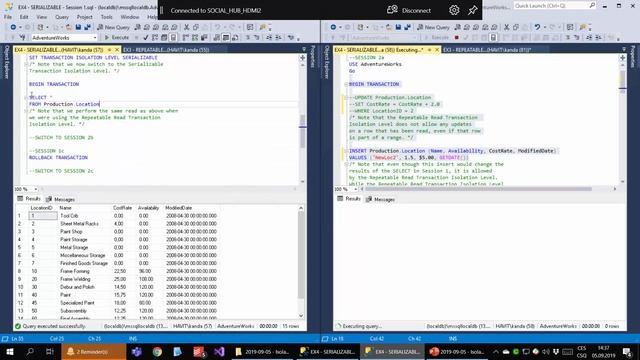Open connection bar settings gear

[x=454, y=10]
